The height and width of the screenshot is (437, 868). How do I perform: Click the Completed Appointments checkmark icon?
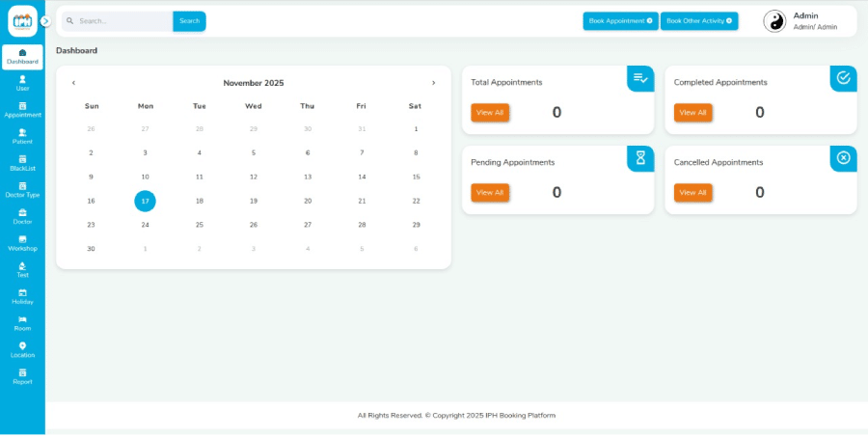click(843, 78)
